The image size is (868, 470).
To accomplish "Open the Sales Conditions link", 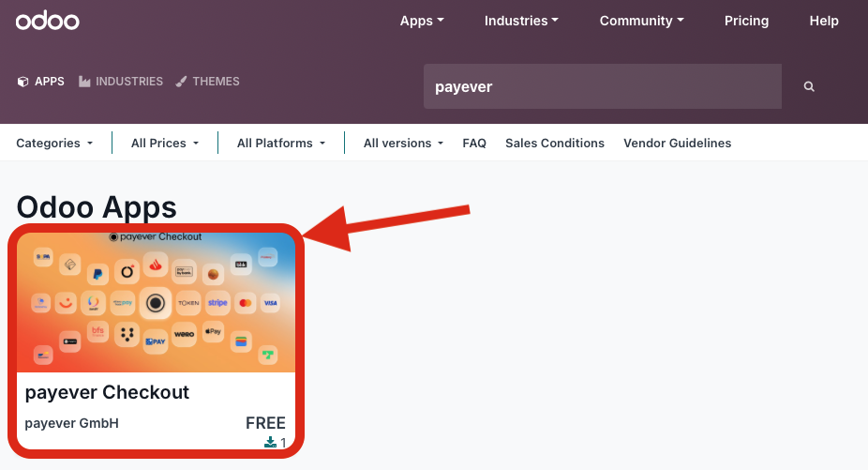I will pos(555,143).
